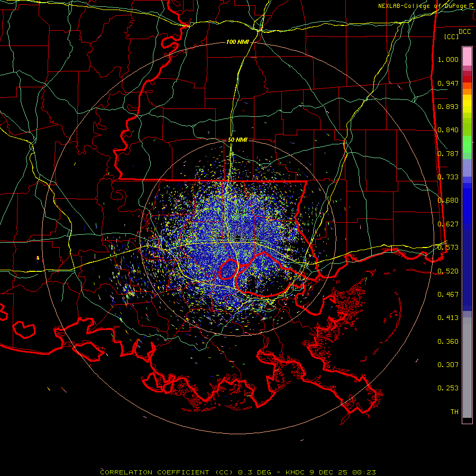Click the 0.520 legend value

[448, 271]
